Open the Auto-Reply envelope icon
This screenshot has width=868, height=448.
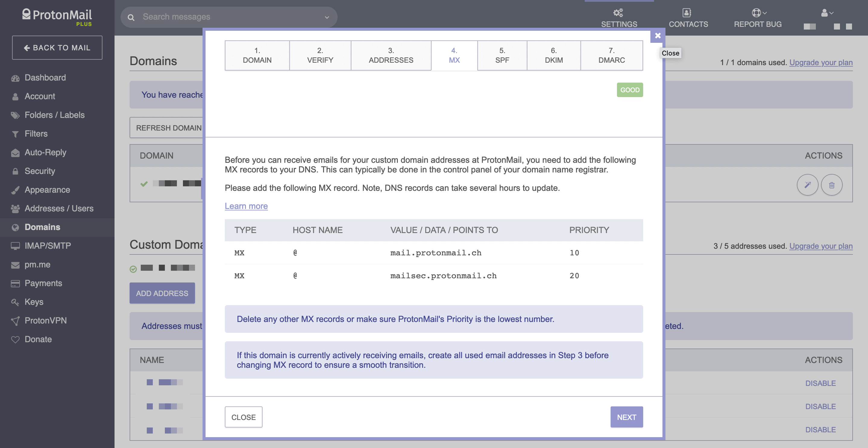coord(15,153)
